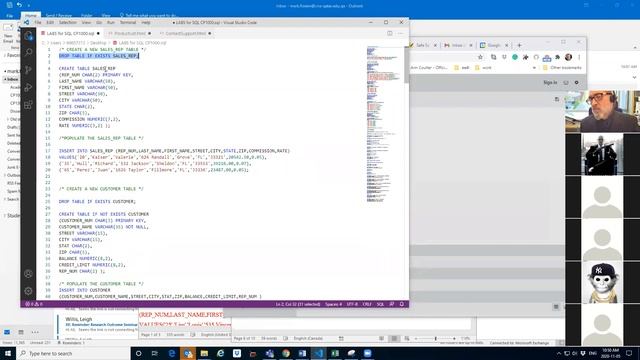
Task: Click Tell me what you want to do
Action: (x=148, y=16)
